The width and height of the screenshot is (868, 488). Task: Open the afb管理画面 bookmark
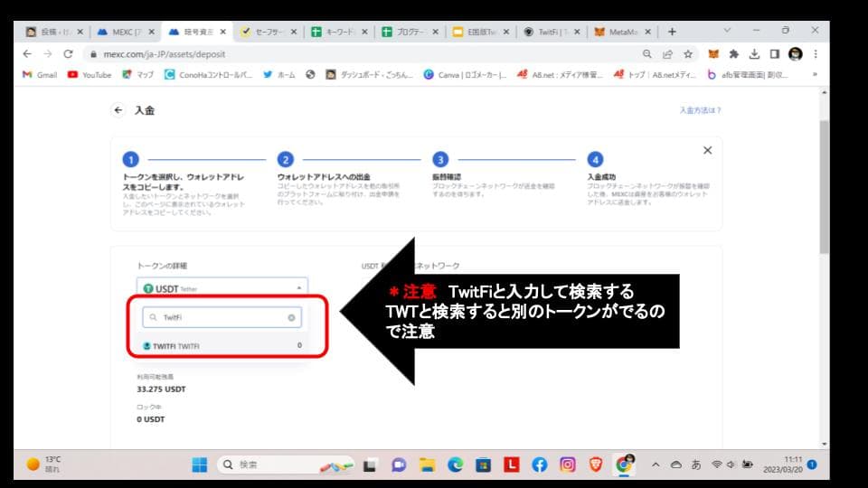click(x=748, y=75)
